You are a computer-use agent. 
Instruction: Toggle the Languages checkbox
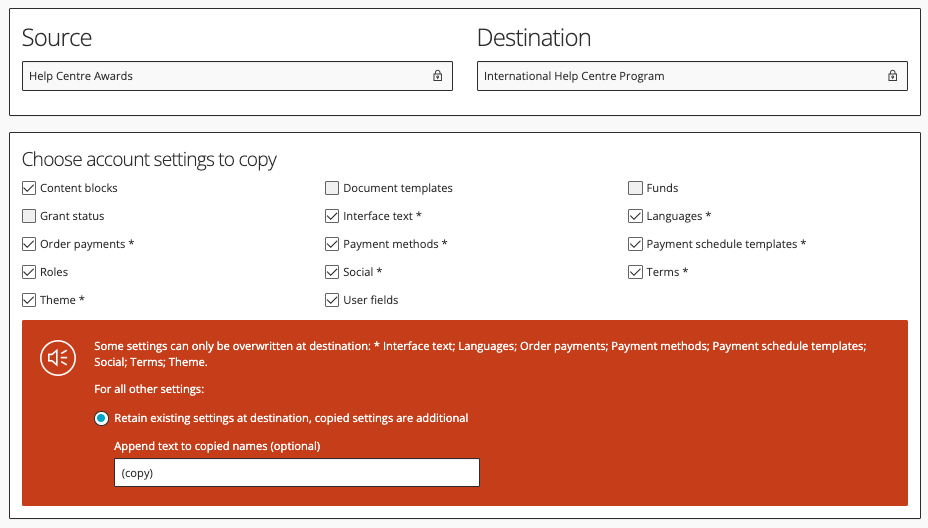(635, 216)
